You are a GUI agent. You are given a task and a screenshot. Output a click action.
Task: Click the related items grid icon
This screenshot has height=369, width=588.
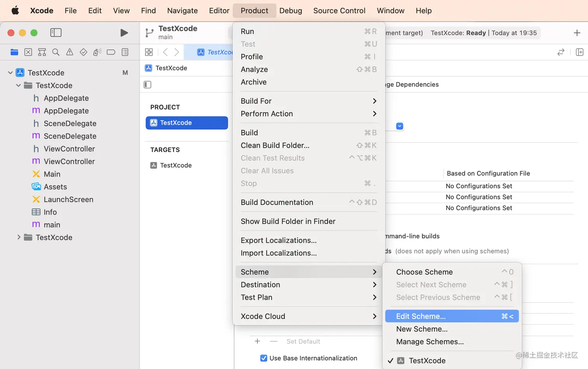149,52
